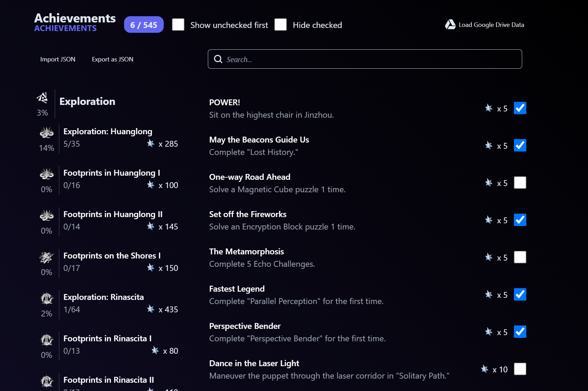
Task: Check off One-way Road Ahead achievement
Action: point(520,183)
